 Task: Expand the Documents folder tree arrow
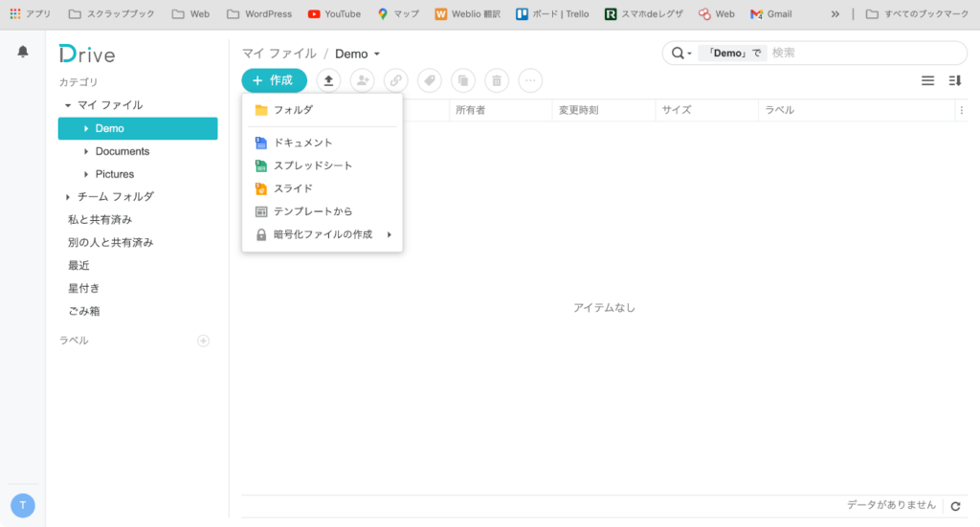tap(86, 151)
